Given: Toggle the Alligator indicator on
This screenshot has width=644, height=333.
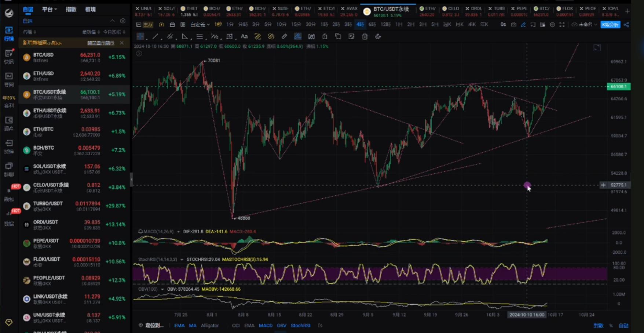Looking at the screenshot, I should tap(210, 325).
